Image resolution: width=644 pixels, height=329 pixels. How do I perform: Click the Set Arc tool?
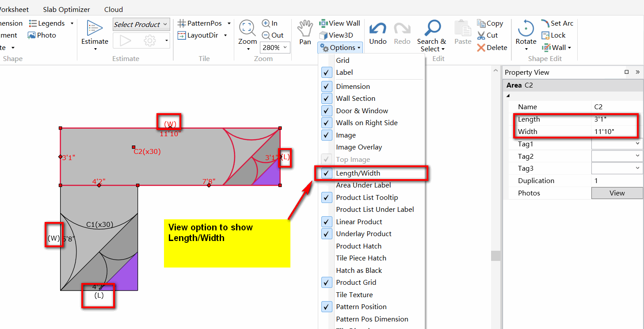557,23
